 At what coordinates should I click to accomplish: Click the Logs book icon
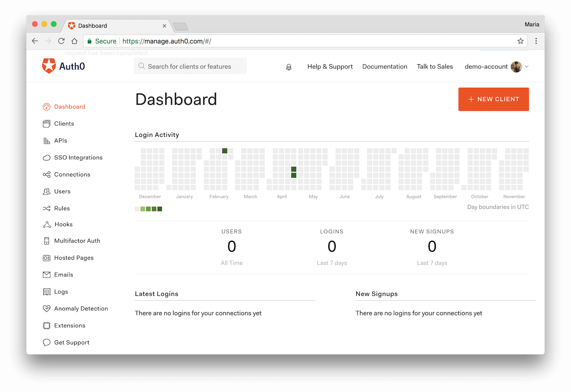[46, 292]
